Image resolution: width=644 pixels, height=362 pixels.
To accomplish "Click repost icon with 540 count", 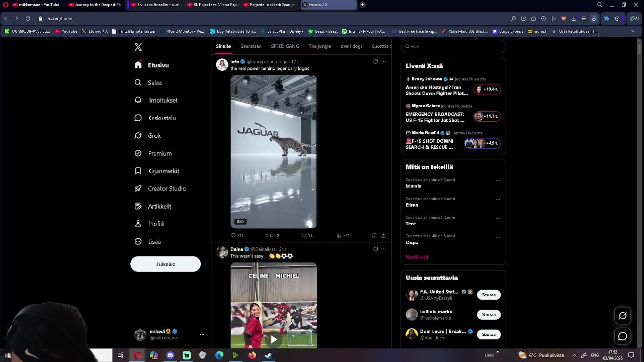I will [x=269, y=235].
